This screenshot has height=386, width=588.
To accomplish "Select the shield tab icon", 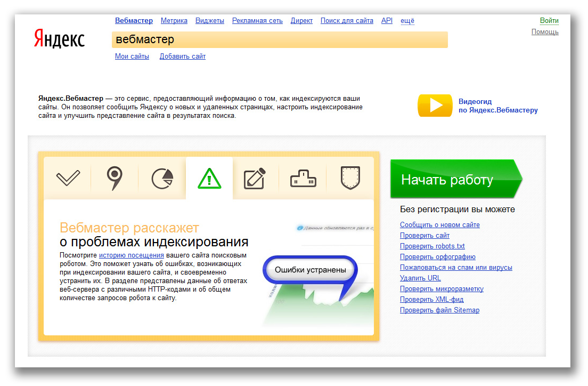I will coord(350,178).
